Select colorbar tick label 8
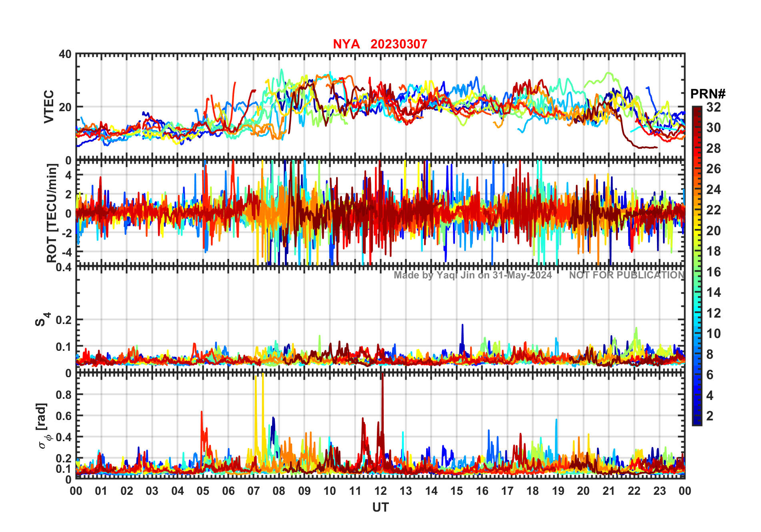Image resolution: width=761 pixels, height=532 pixels. coord(710,354)
